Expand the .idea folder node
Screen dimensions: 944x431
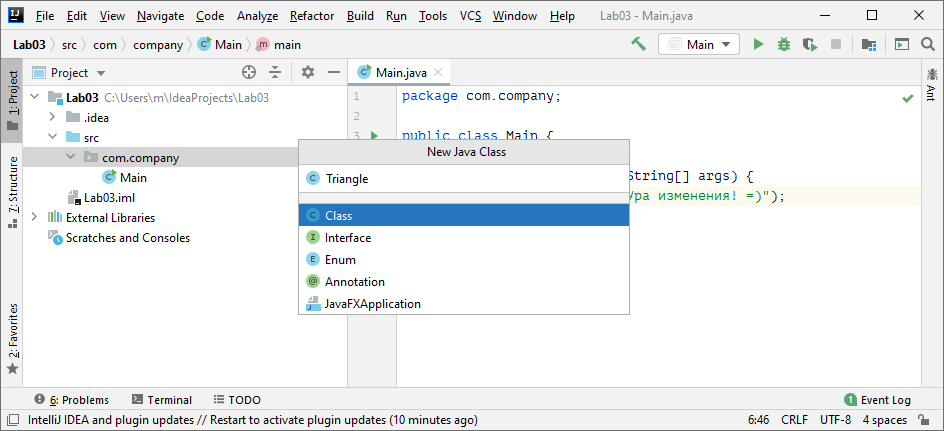52,117
